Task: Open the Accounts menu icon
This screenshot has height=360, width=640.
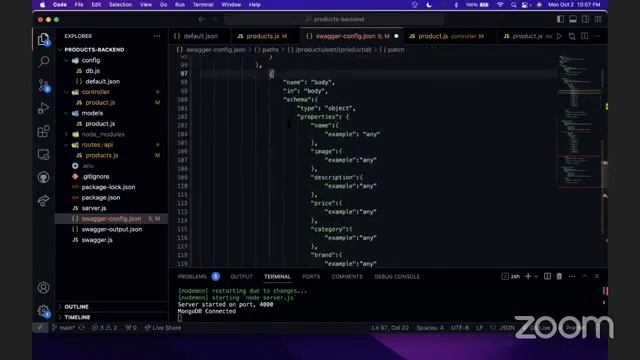Action: click(x=43, y=288)
